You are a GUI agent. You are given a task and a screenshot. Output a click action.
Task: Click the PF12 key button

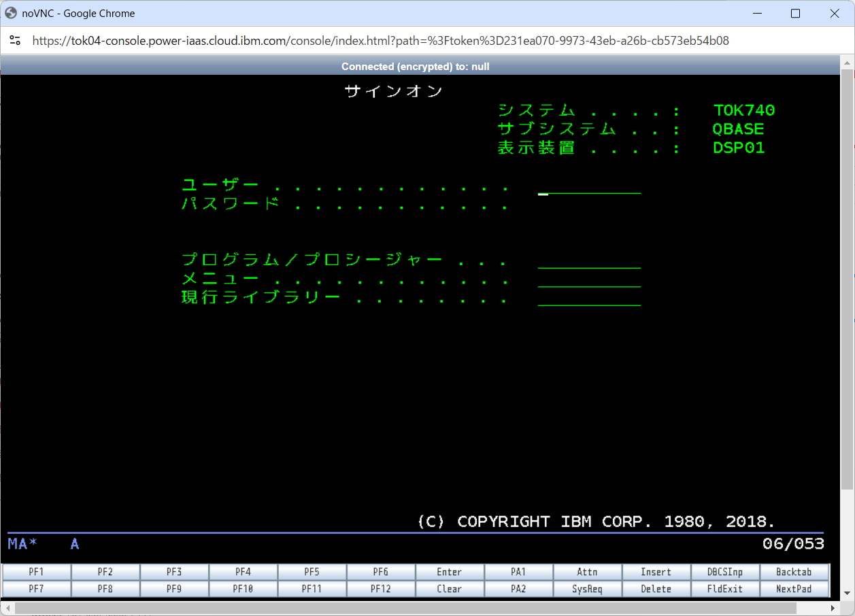coord(380,589)
